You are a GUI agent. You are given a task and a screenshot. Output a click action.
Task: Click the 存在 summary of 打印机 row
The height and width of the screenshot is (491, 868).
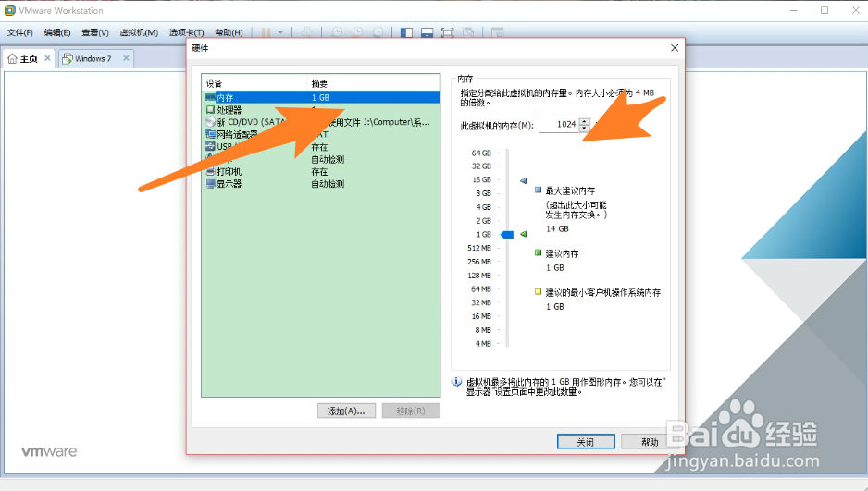(x=319, y=171)
